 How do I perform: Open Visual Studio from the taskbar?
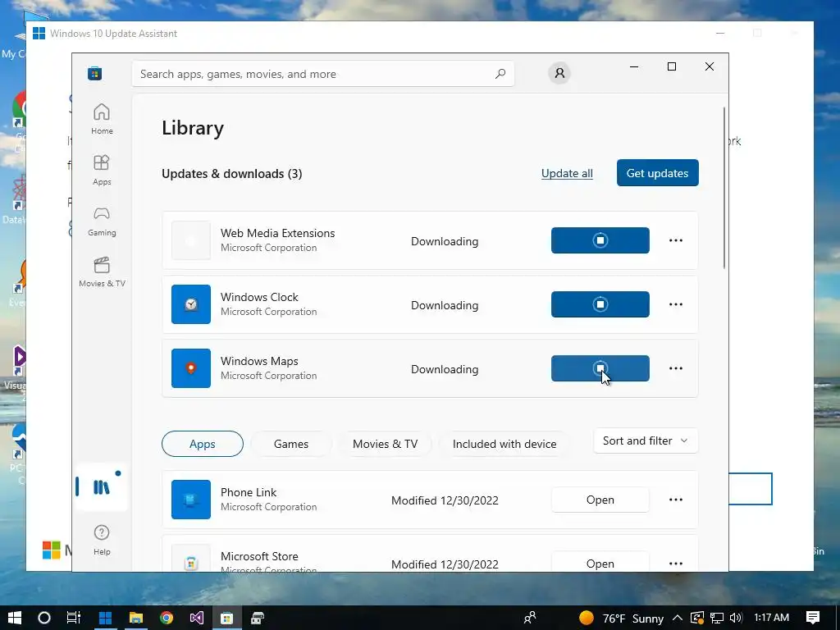tap(197, 618)
